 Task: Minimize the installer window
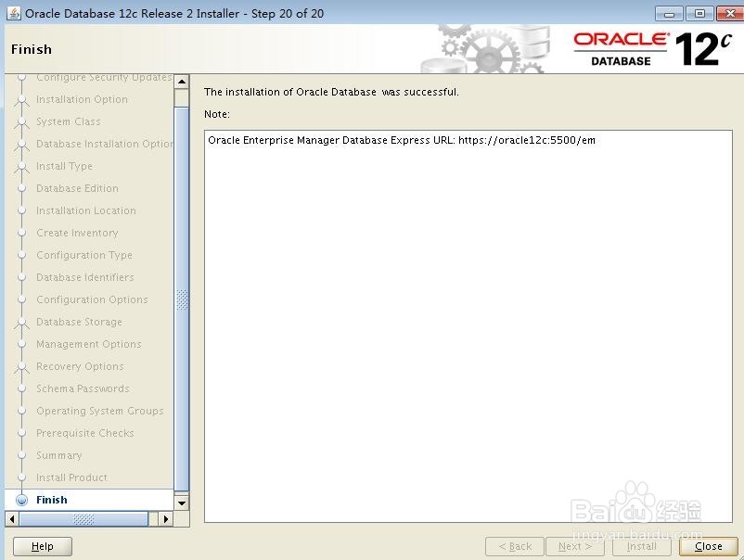coord(669,13)
